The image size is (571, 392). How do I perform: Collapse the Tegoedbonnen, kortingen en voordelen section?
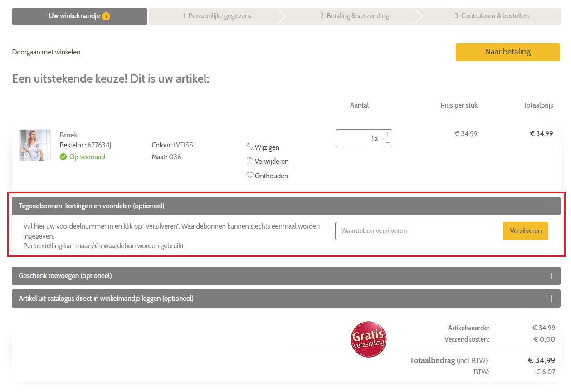click(x=551, y=206)
